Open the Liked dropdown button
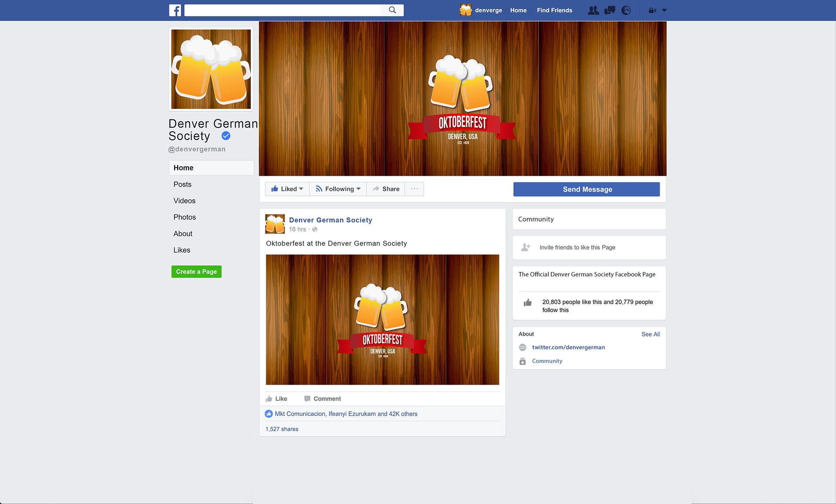This screenshot has height=504, width=836. (287, 189)
